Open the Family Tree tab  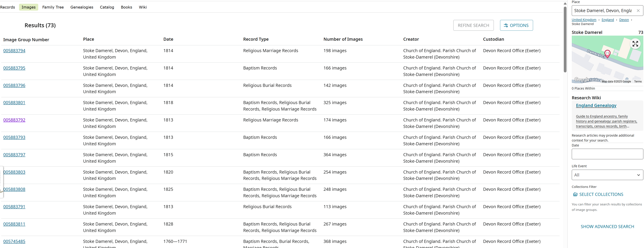53,7
